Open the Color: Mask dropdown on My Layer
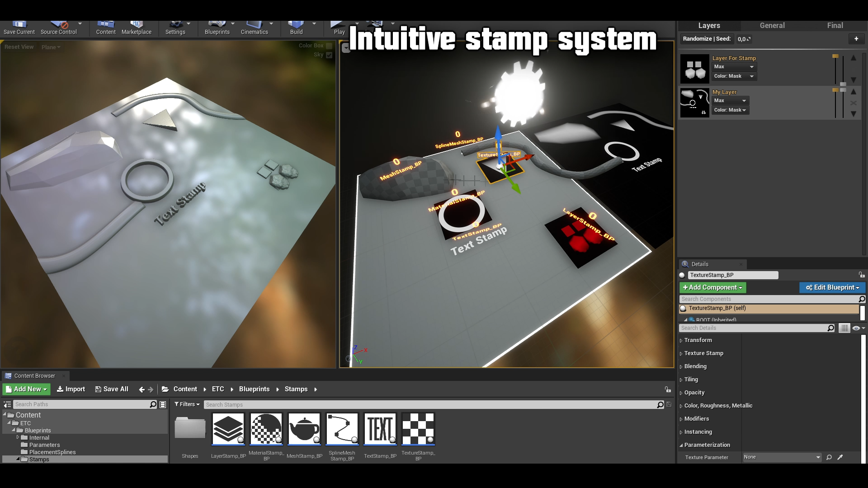The width and height of the screenshot is (868, 488). (x=730, y=110)
